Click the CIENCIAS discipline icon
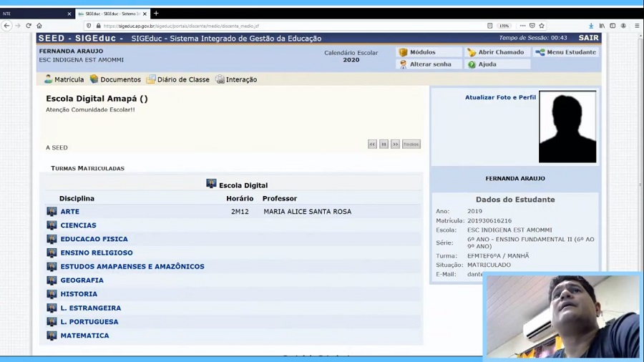Viewport: 644px width, 362px height. pyautogui.click(x=52, y=225)
